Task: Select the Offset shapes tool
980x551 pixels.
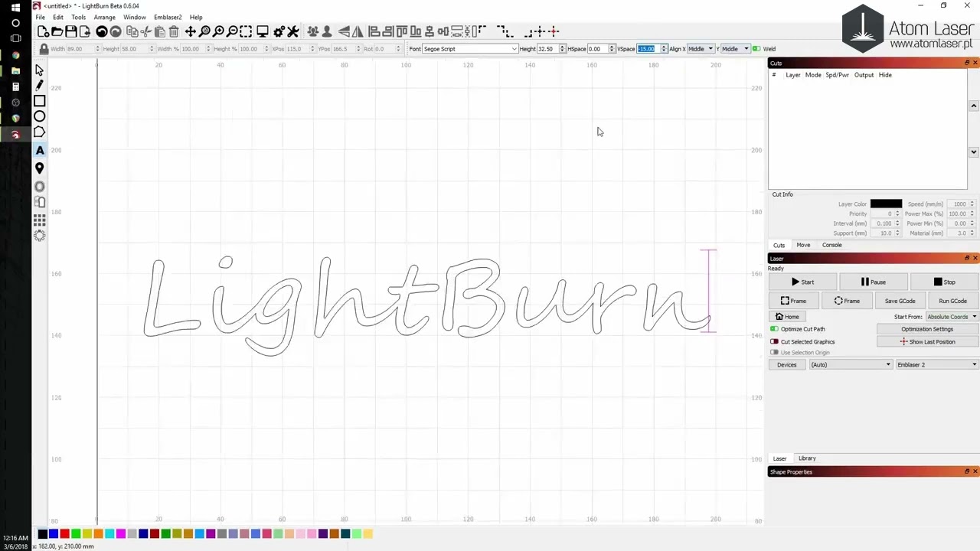Action: pyautogui.click(x=40, y=187)
